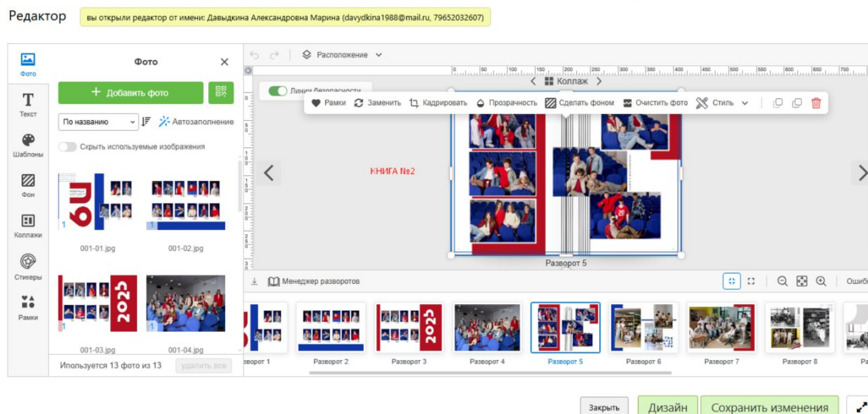The width and height of the screenshot is (868, 414).
Task: Delete selected element with red trash icon
Action: [816, 103]
